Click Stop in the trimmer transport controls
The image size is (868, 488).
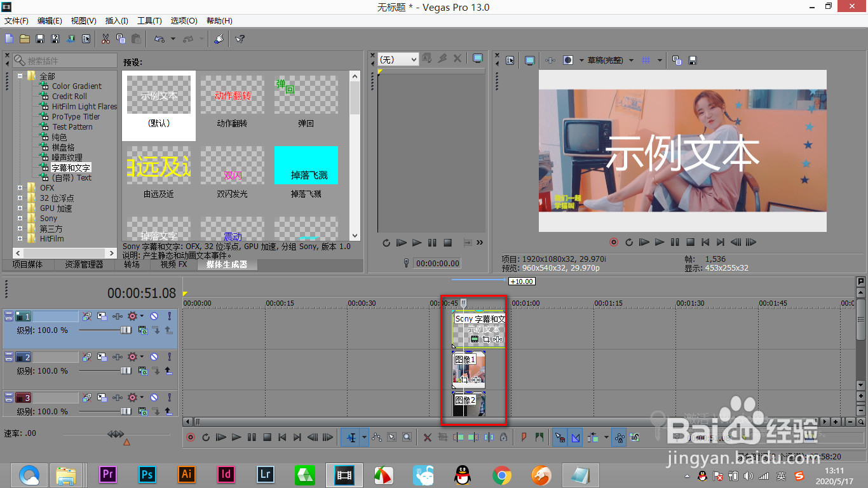click(447, 243)
